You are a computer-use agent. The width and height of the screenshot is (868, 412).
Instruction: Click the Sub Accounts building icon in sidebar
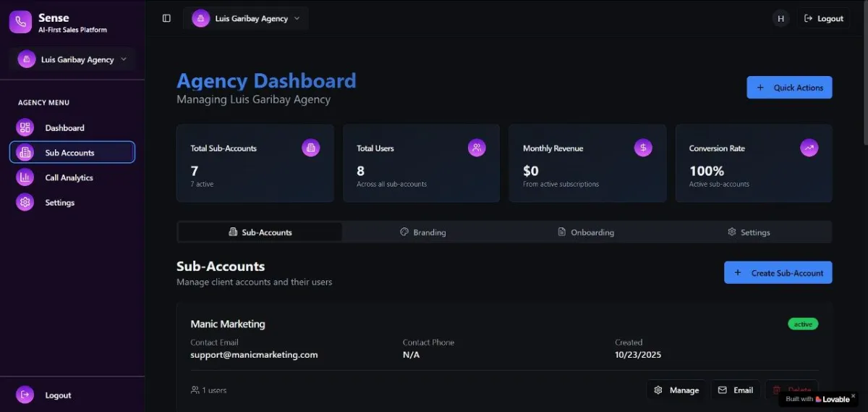click(x=25, y=153)
